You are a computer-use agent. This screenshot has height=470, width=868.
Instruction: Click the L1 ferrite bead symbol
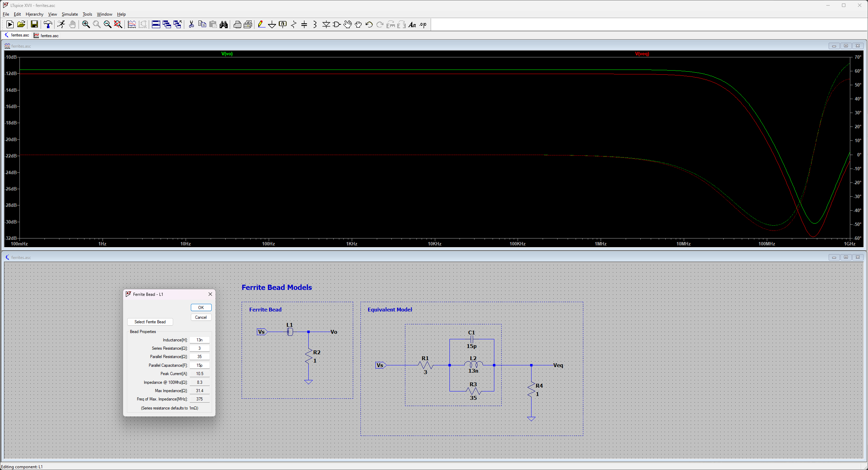pyautogui.click(x=290, y=332)
